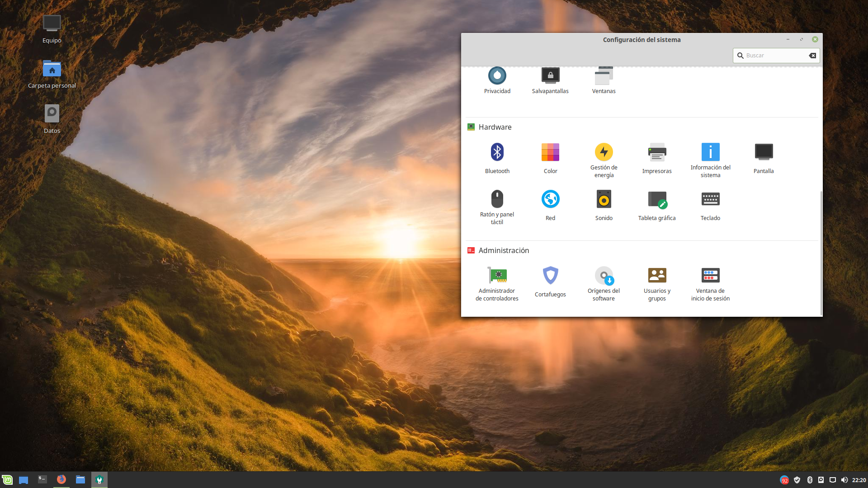Viewport: 868px width, 488px height.
Task: Open the Bluetooth settings icon
Action: tap(497, 152)
